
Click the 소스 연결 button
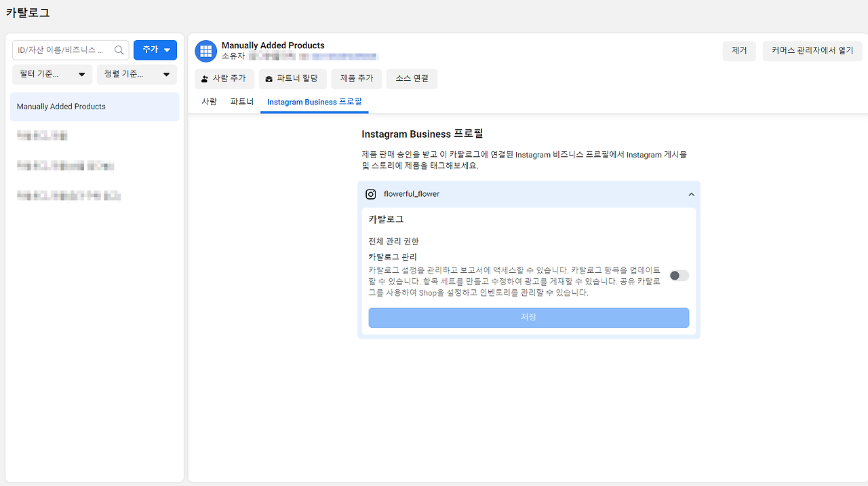412,79
